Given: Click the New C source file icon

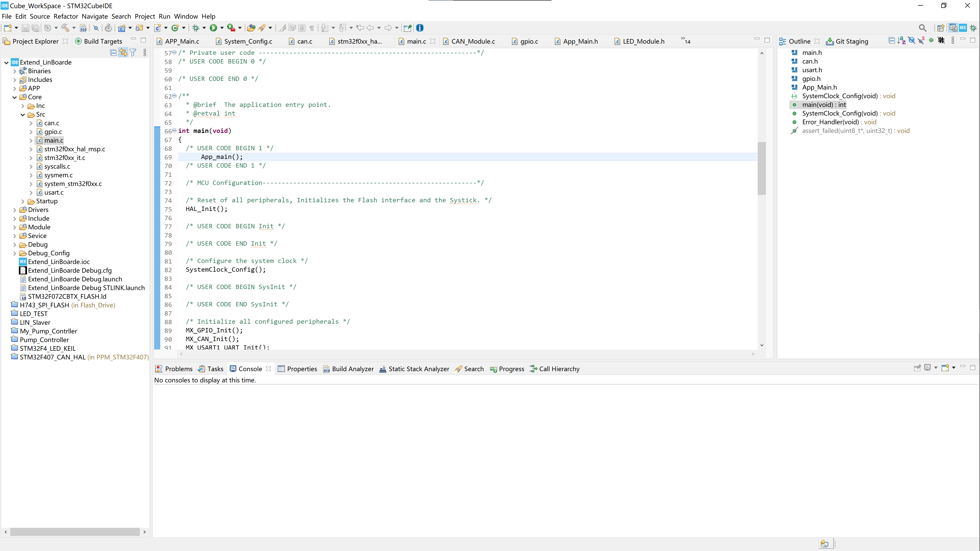Looking at the screenshot, I should (x=157, y=28).
